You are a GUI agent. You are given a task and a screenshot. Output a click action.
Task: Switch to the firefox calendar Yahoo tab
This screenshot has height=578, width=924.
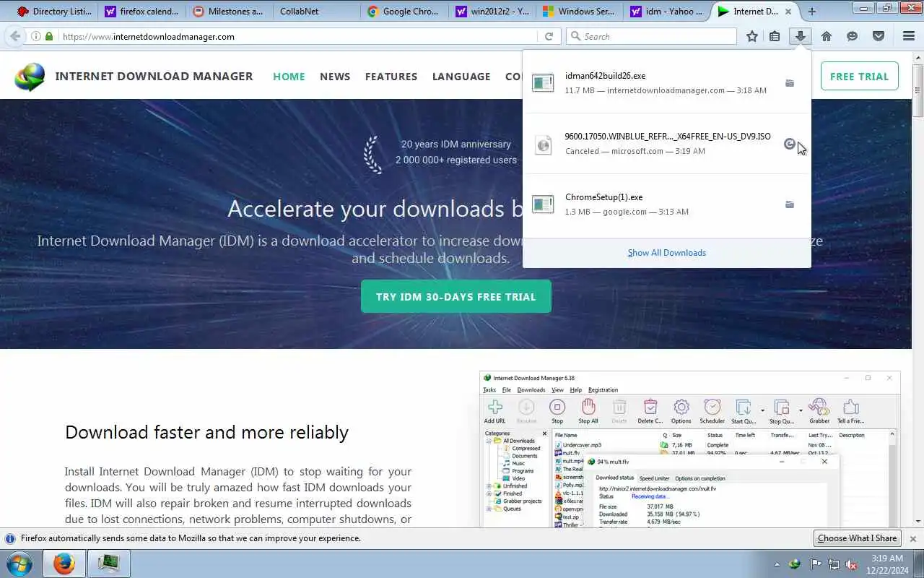tap(141, 12)
